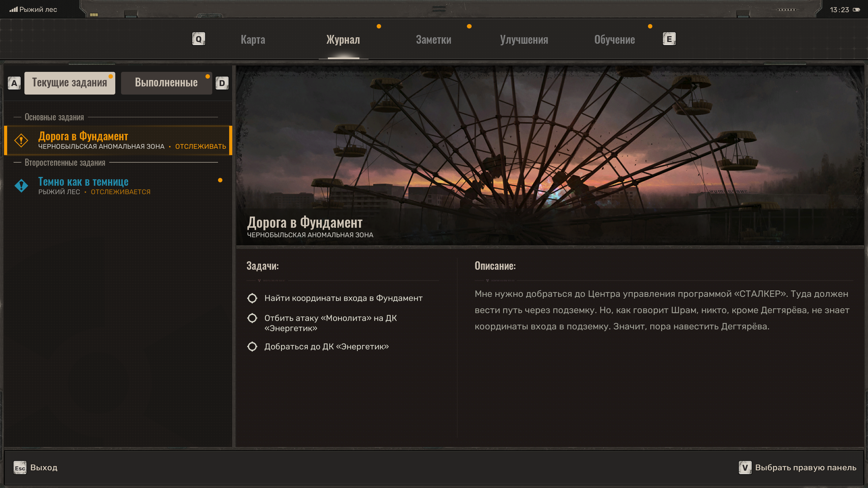Viewport: 868px width, 488px height.
Task: Click the signal strength bars icon
Action: coord(14,9)
